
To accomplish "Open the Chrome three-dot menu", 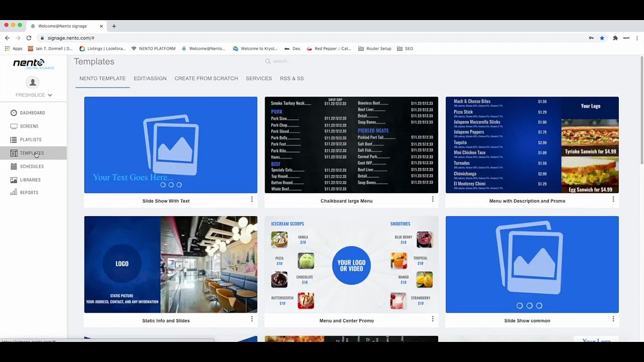I will coord(637,38).
